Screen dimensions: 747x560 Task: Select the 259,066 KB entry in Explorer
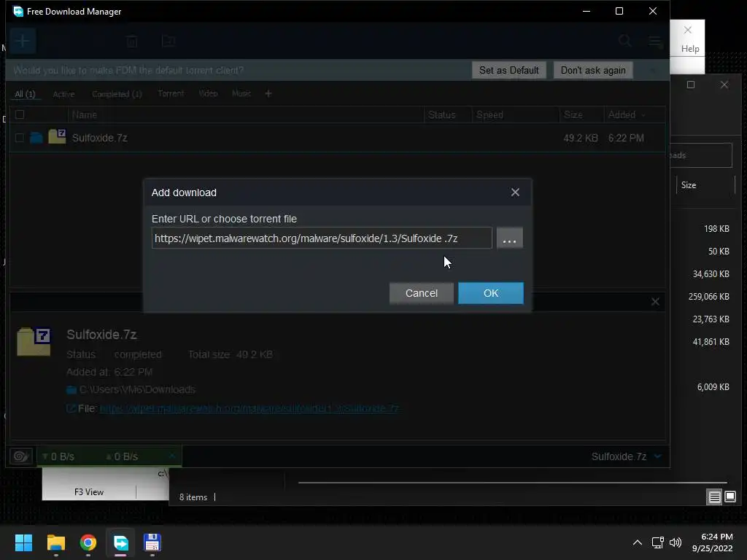point(708,297)
